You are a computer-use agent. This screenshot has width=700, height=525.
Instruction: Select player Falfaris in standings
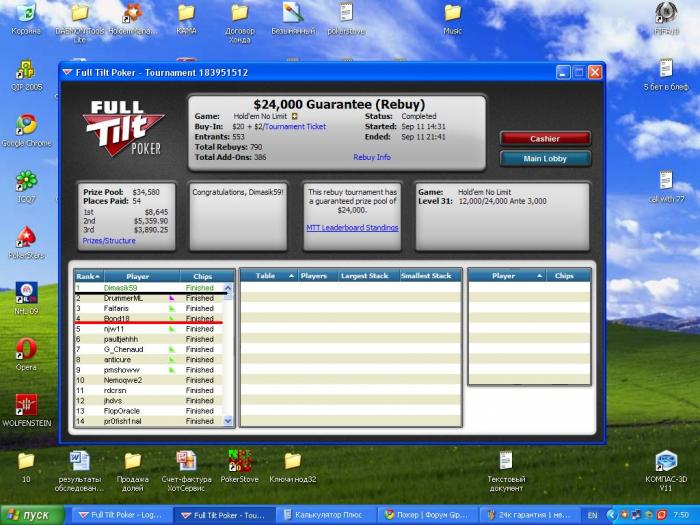click(x=149, y=308)
